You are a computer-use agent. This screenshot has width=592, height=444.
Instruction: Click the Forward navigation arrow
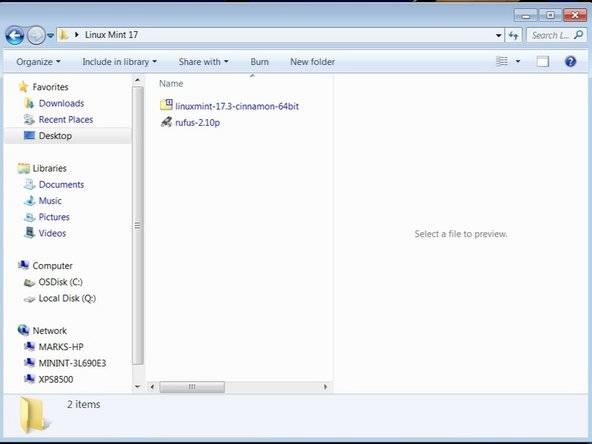(x=36, y=35)
